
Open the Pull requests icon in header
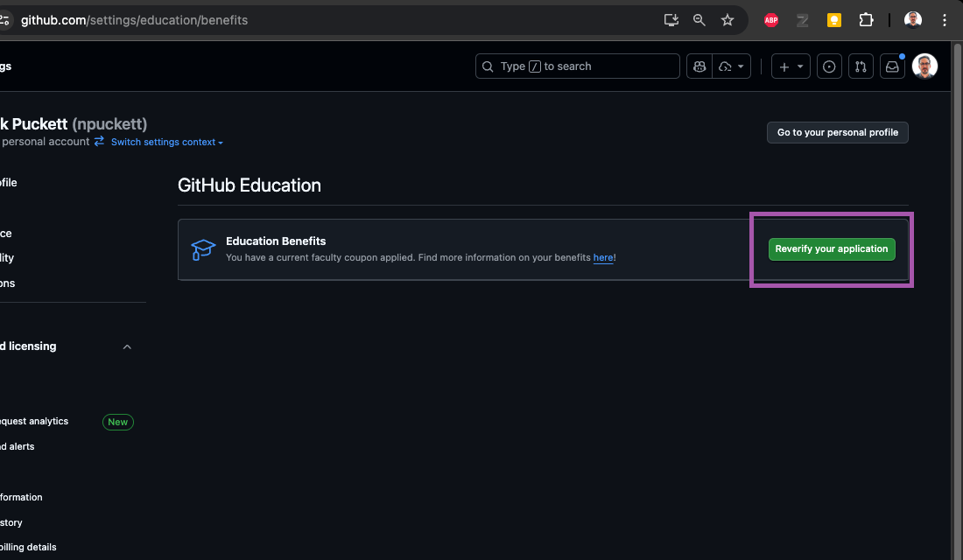861,66
